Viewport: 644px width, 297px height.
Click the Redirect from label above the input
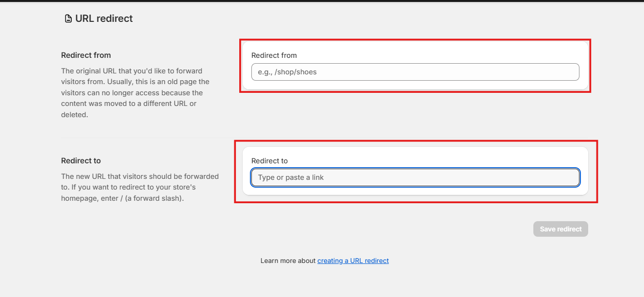click(274, 55)
